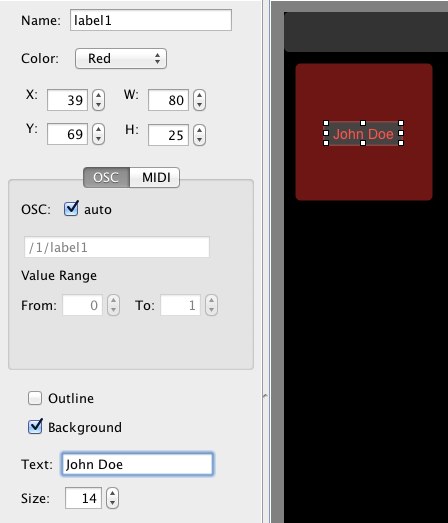Decrease the H height stepper down arrow
This screenshot has height=523, width=448.
pos(199,140)
